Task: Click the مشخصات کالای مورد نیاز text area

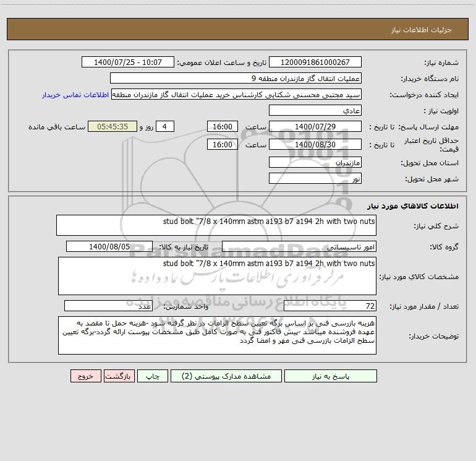Action: 217,276
